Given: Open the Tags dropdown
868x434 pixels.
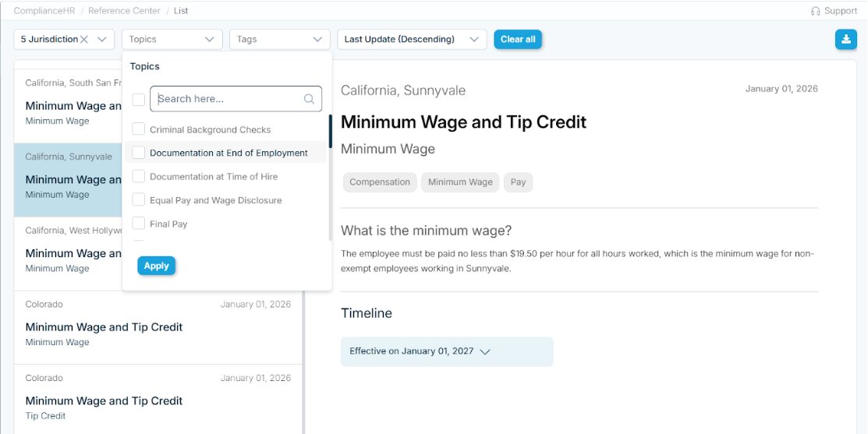Looking at the screenshot, I should 279,40.
